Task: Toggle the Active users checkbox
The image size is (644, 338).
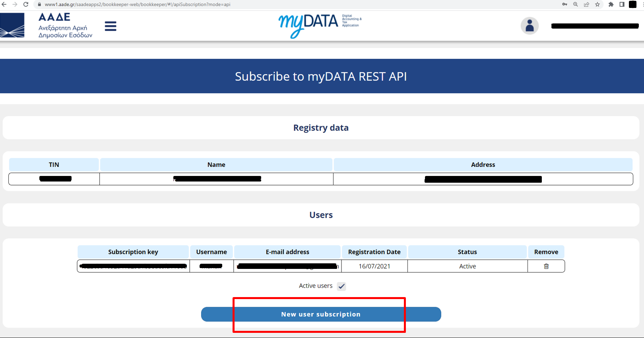Action: (341, 286)
